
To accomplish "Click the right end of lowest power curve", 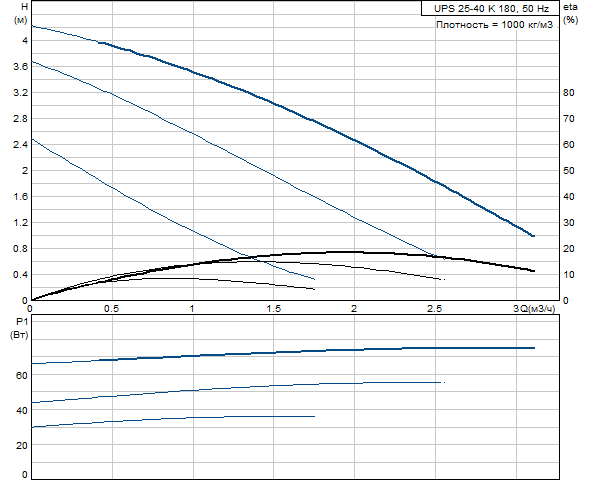I will (314, 416).
